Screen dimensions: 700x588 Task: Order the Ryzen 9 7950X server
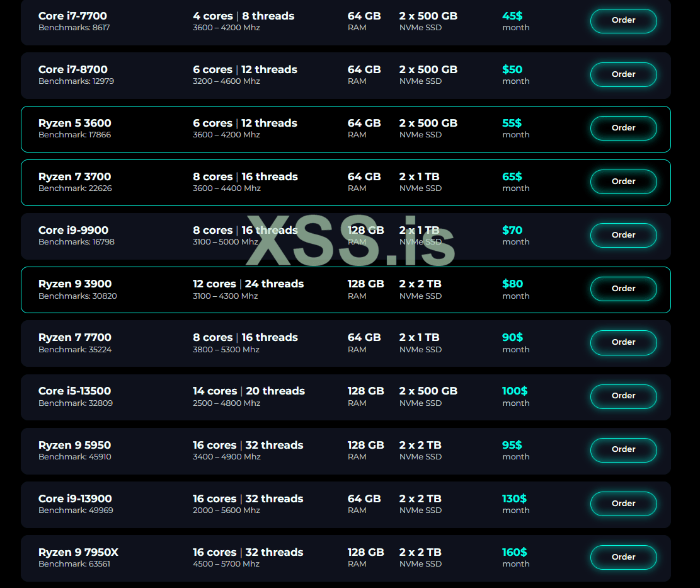click(x=623, y=556)
